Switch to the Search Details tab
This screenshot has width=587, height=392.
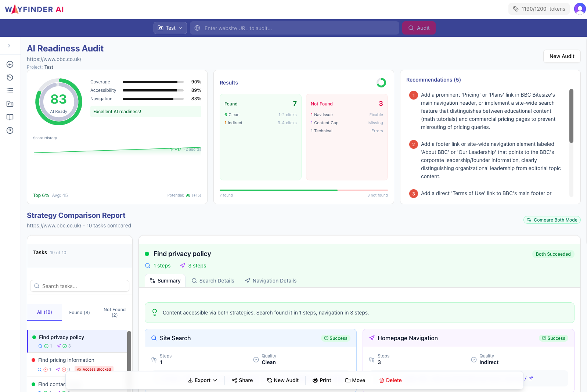213,281
